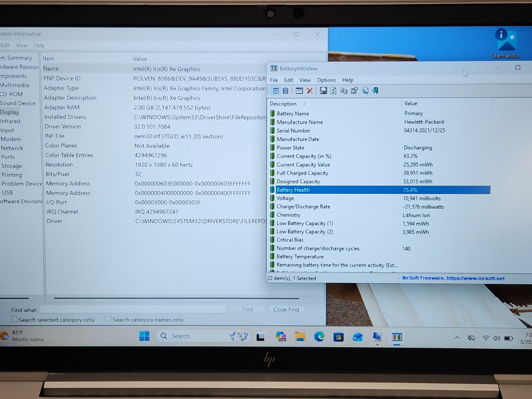Click the Find what input field

tap(133, 309)
